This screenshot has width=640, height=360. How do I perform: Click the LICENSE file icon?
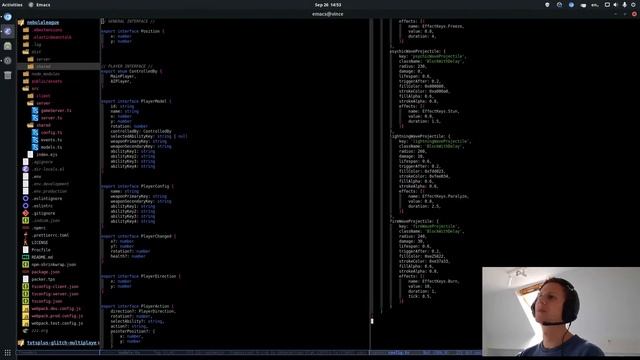tap(25, 242)
